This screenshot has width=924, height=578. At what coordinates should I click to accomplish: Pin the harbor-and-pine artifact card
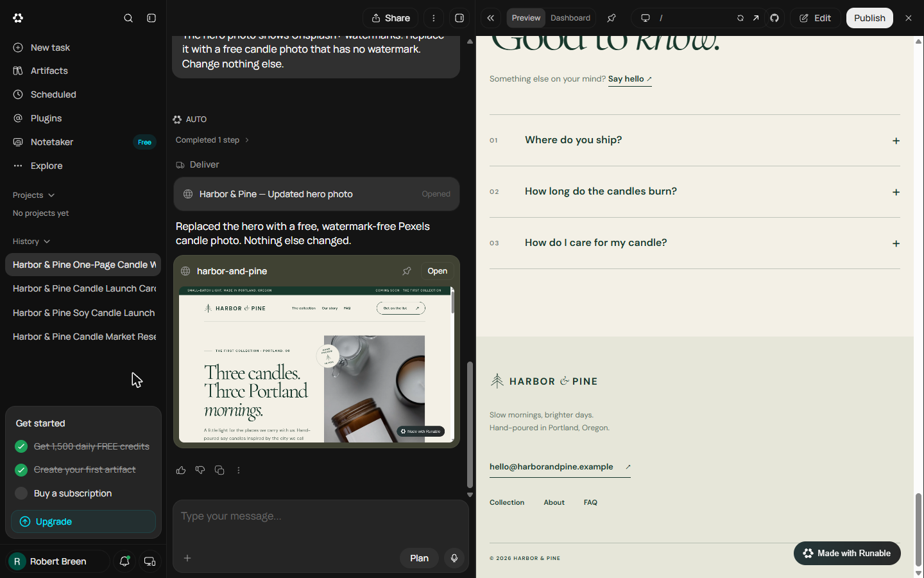[x=407, y=271]
